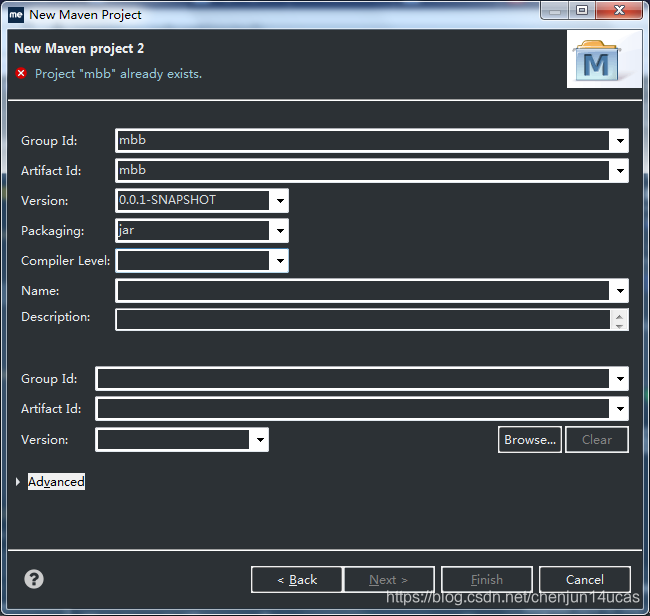Click the Browse... button
Viewport: 650px width, 616px height.
point(530,439)
